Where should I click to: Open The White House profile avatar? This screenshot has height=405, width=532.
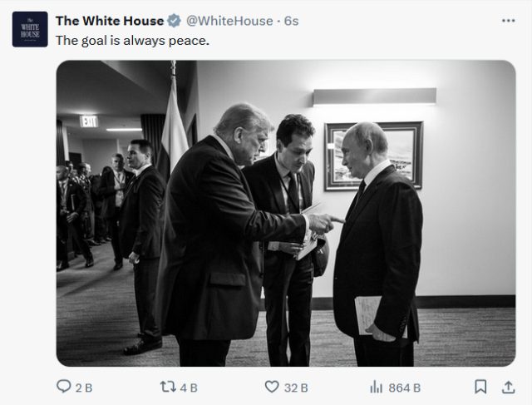click(30, 29)
